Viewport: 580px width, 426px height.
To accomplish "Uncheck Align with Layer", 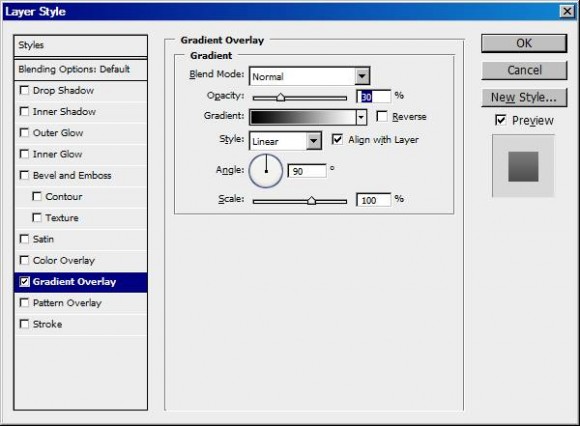I will (337, 139).
